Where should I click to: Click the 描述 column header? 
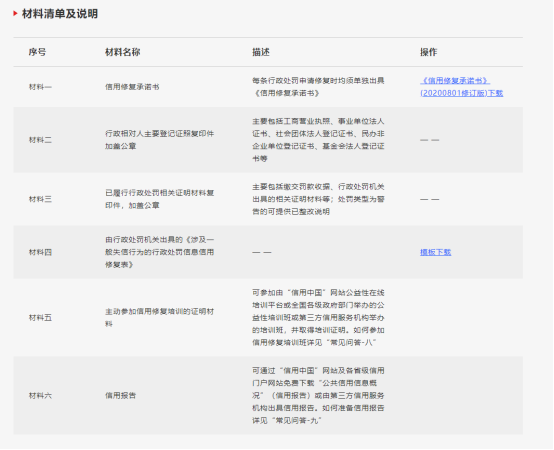[261, 52]
